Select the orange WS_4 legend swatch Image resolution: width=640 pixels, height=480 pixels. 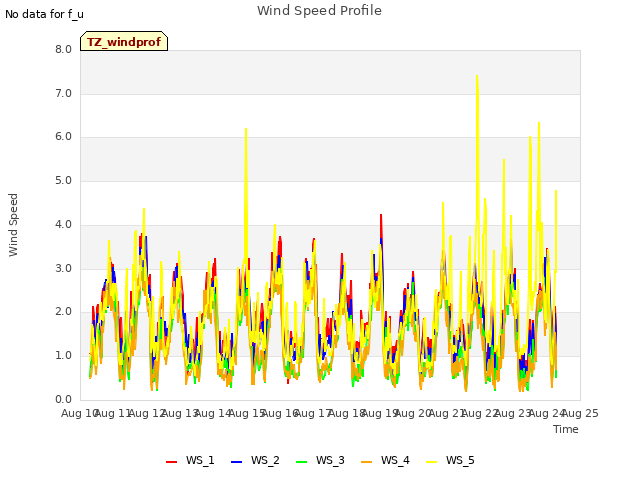[367, 462]
